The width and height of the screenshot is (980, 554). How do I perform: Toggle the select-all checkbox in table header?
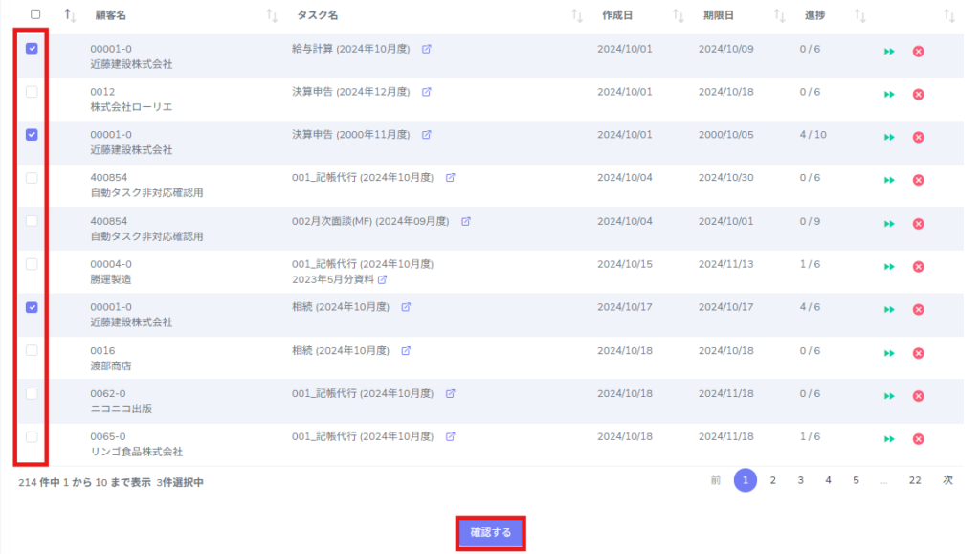point(35,14)
